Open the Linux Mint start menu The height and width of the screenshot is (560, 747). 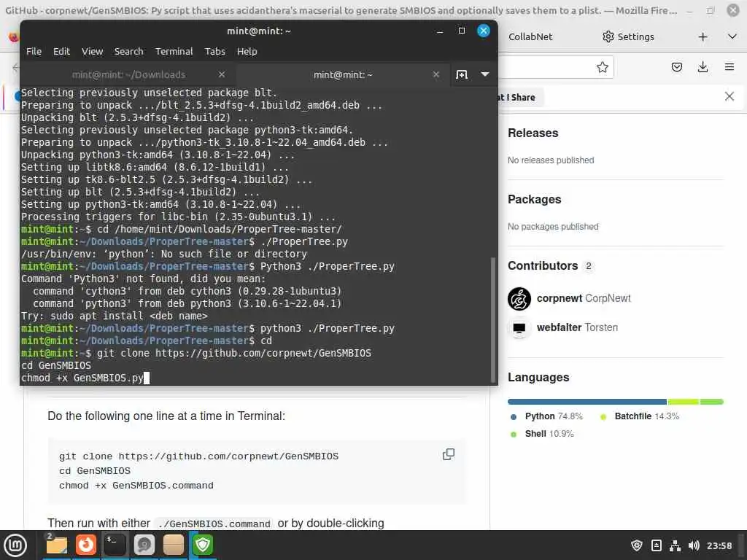coord(15,545)
